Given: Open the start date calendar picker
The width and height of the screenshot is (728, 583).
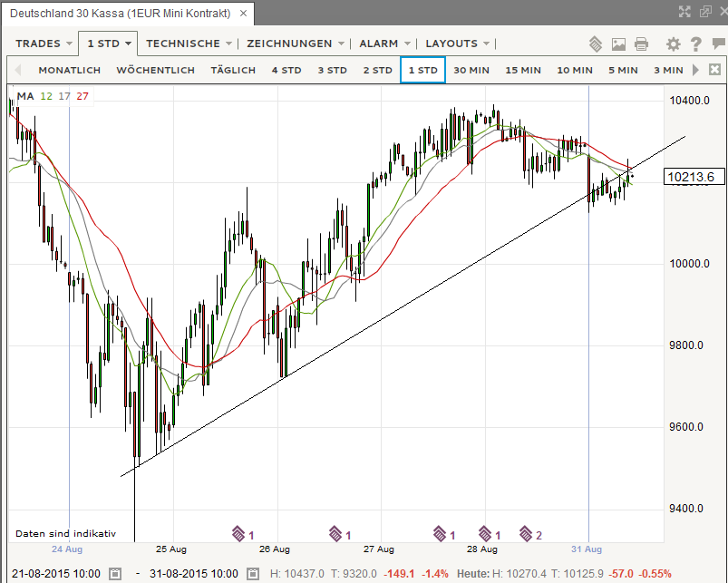Looking at the screenshot, I should point(115,574).
